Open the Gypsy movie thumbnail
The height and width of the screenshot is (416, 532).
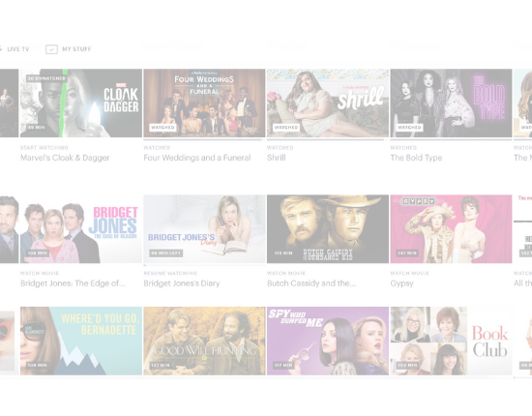(x=451, y=229)
